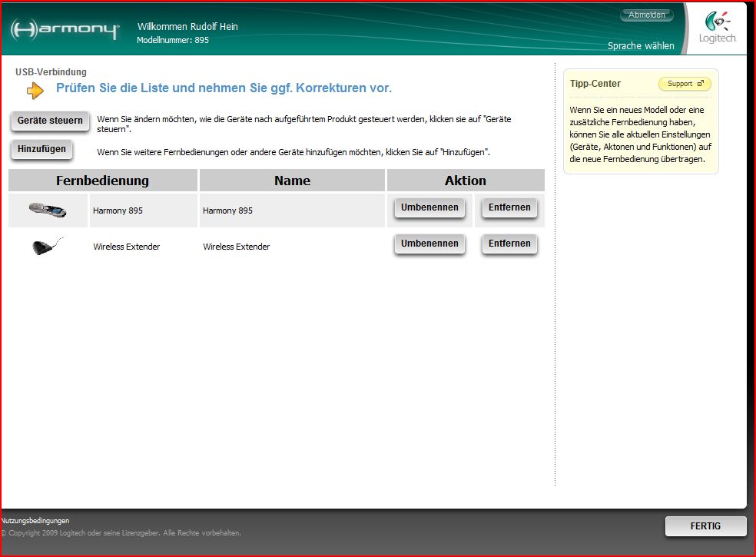Open the Sprache wählen language link
Screen dimensions: 756x557
coord(640,46)
